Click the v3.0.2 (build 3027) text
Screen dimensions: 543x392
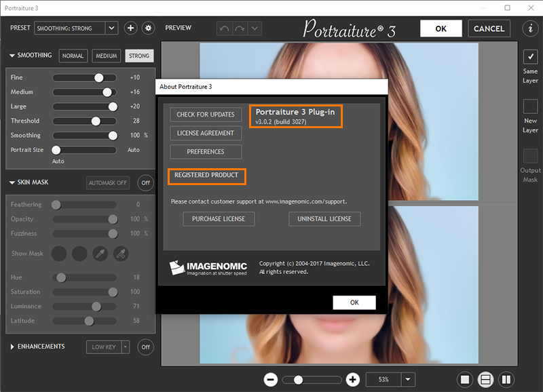tap(281, 122)
